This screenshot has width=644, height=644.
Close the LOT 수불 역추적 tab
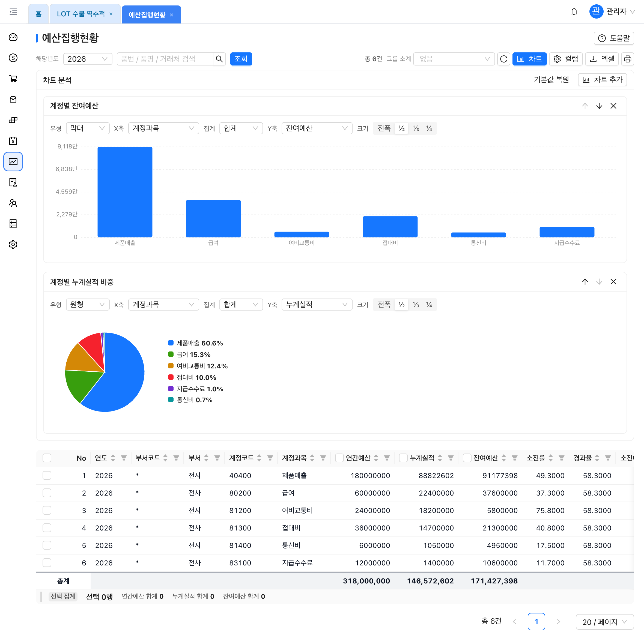coord(111,14)
